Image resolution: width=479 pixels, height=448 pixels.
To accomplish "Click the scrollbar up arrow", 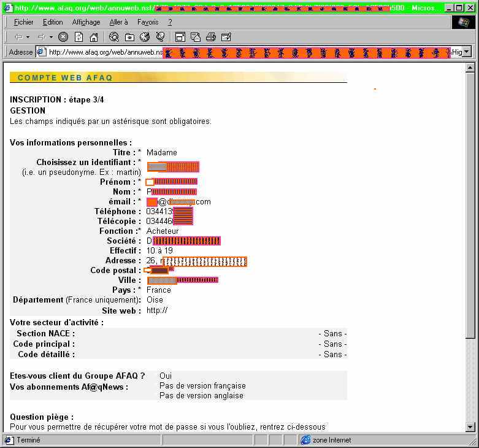I will coord(470,68).
